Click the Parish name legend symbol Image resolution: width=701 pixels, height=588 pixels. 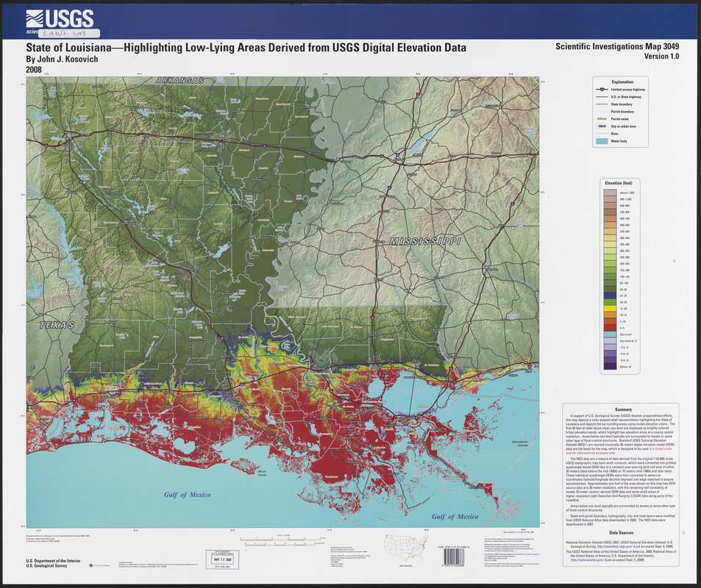(602, 119)
